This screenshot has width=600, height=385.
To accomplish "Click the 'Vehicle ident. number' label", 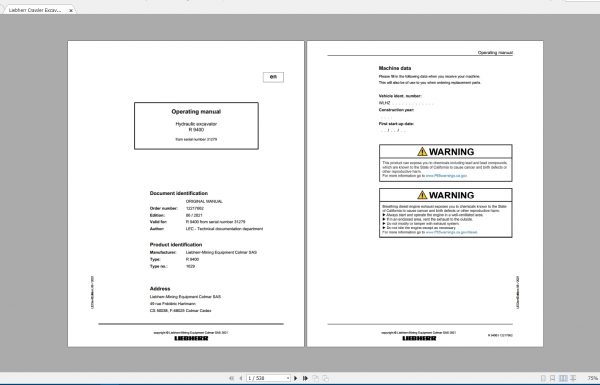I will click(x=400, y=96).
